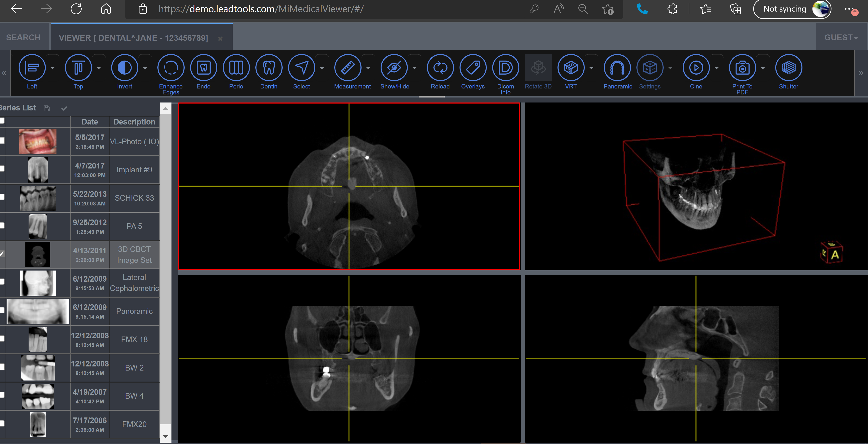This screenshot has width=868, height=444.
Task: Open the Panoramic series thumbnail
Action: 38,311
